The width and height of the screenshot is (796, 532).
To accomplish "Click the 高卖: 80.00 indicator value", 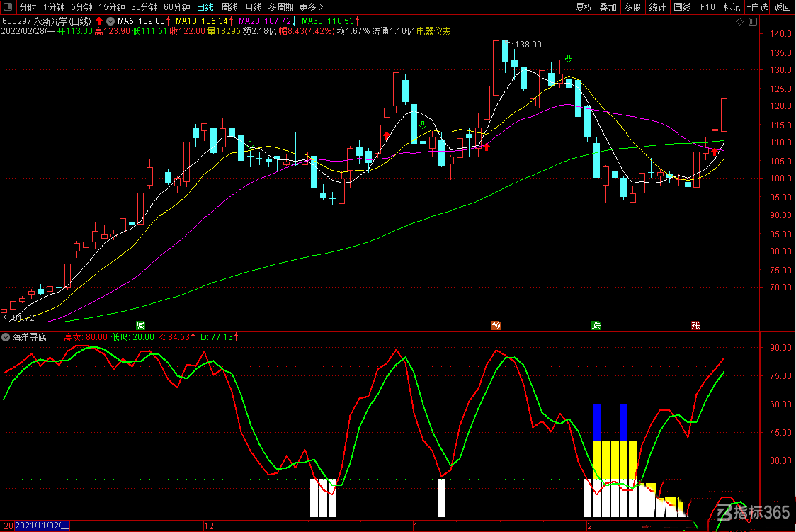I will 86,337.
